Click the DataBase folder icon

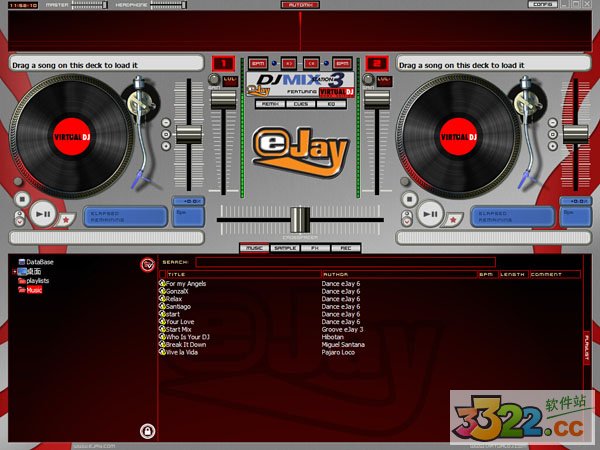(22, 262)
